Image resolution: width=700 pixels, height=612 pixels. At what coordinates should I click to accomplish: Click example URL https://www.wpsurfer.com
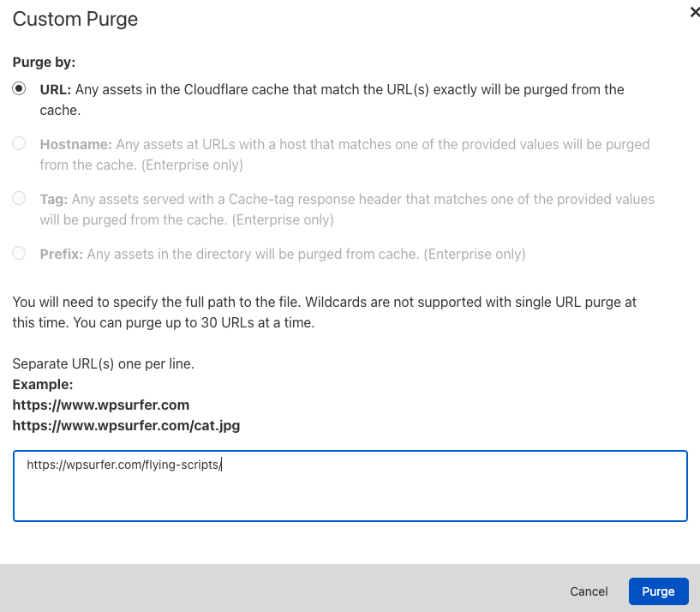click(x=101, y=405)
